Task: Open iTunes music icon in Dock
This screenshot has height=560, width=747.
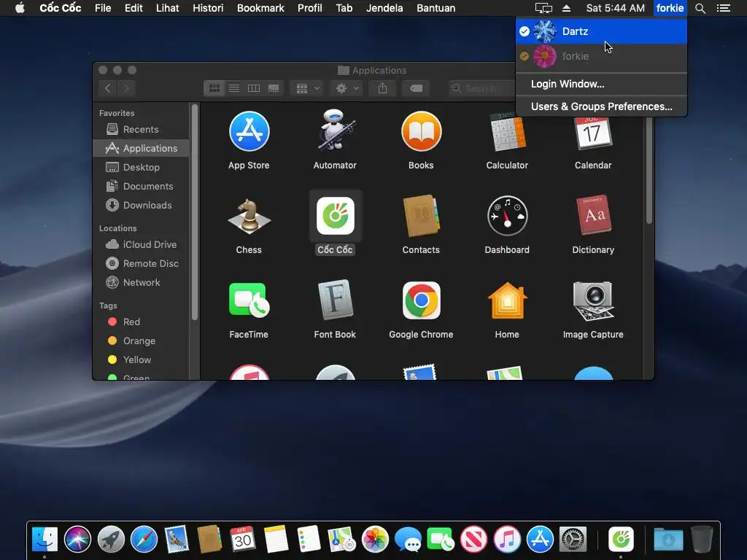Action: click(507, 540)
